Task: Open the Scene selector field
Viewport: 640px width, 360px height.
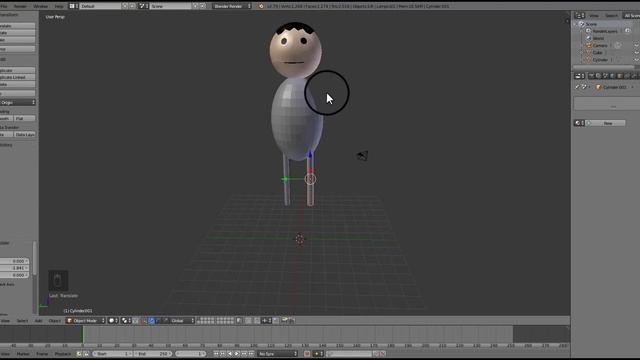Action: [171, 6]
